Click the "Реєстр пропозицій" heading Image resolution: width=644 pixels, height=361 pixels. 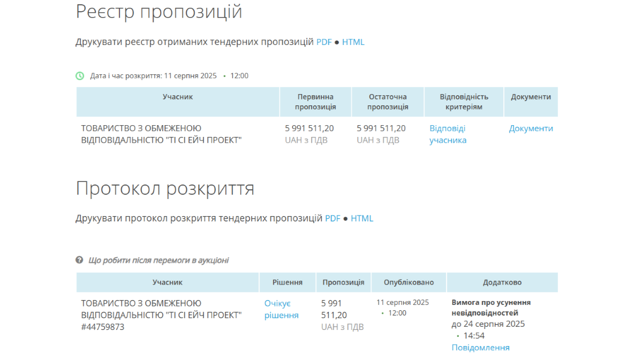point(159,12)
